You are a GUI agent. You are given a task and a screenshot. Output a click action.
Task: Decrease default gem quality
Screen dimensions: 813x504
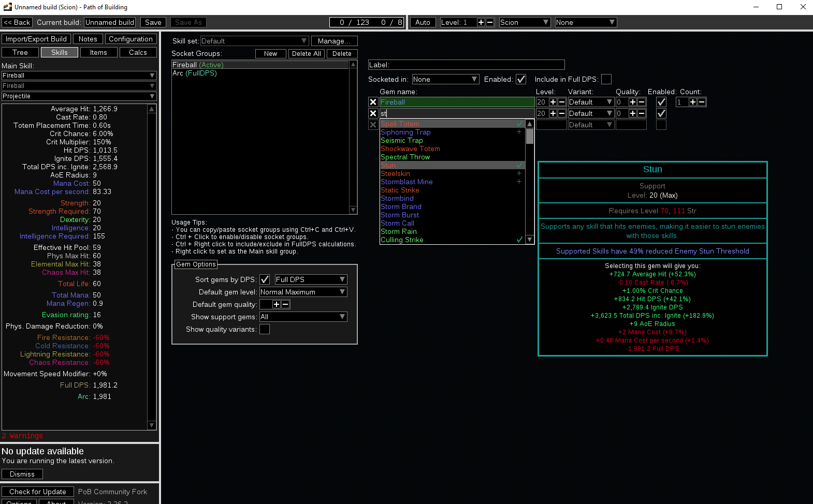285,304
